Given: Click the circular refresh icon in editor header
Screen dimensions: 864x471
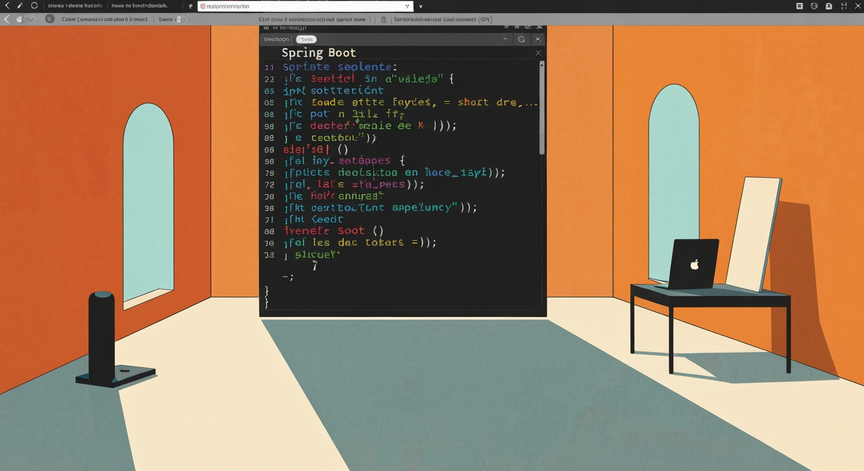Looking at the screenshot, I should (x=521, y=39).
